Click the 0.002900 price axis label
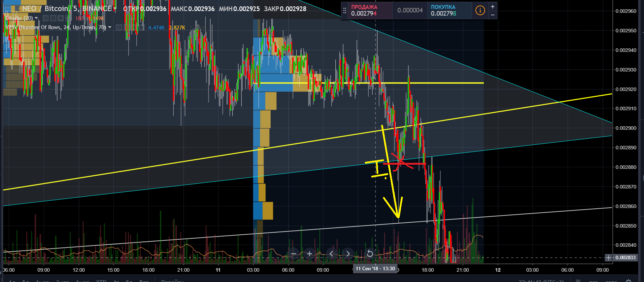The image size is (644, 282). pos(626,128)
